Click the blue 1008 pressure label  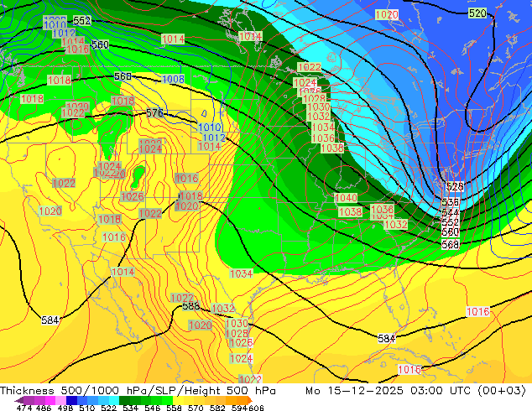[x=173, y=80]
